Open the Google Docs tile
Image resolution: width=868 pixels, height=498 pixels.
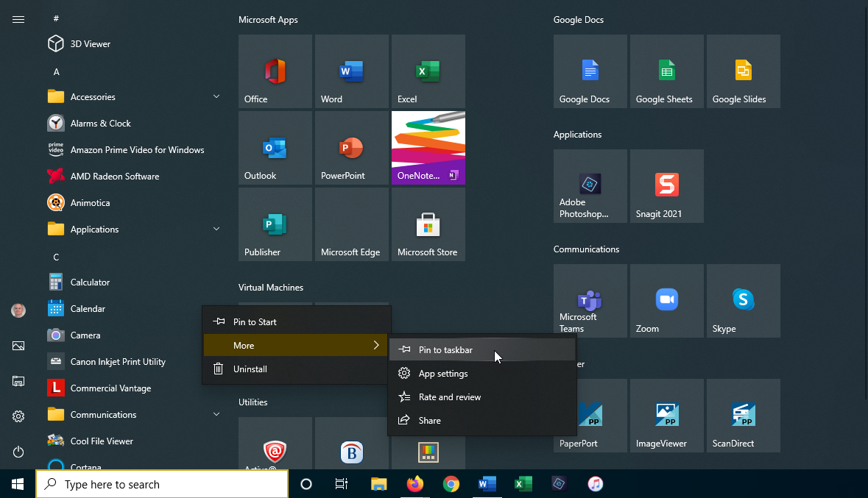point(590,71)
